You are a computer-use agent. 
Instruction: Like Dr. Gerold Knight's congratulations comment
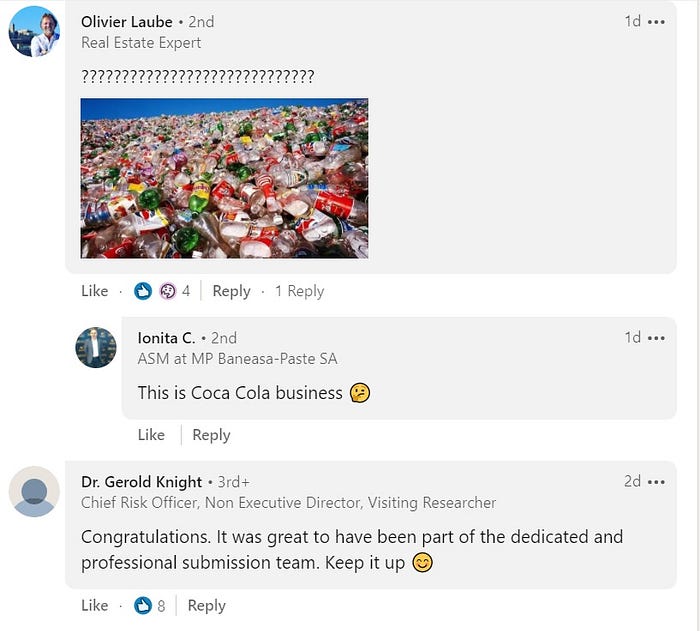tap(95, 606)
